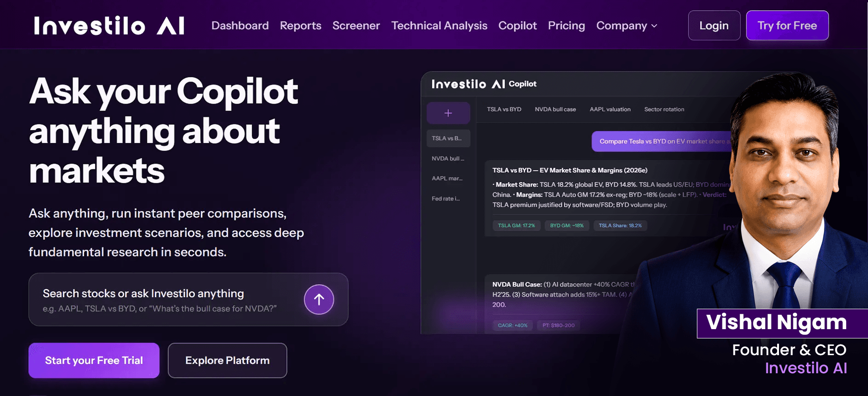Click Start your Free Trial button

pos(94,360)
